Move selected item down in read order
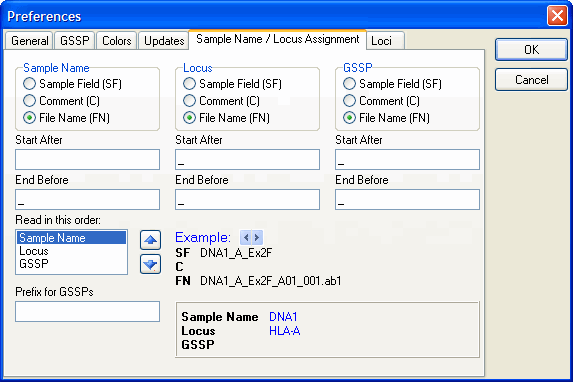573x382 pixels. [150, 264]
